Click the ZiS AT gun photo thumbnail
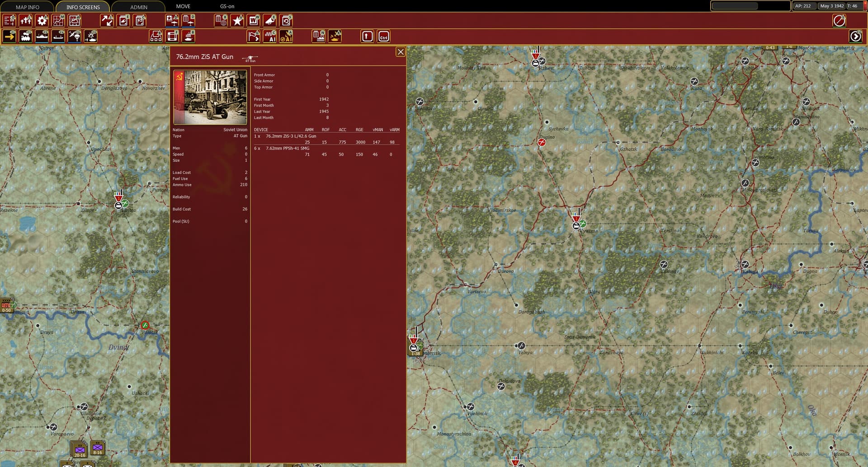This screenshot has width=868, height=467. click(210, 97)
